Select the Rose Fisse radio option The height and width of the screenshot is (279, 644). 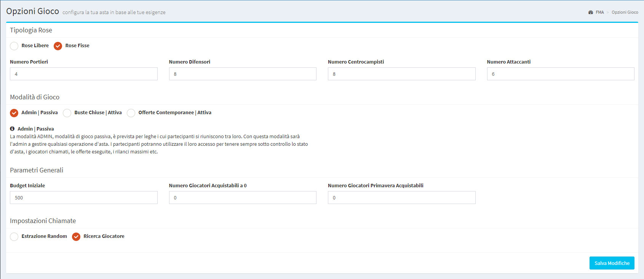[x=58, y=46]
